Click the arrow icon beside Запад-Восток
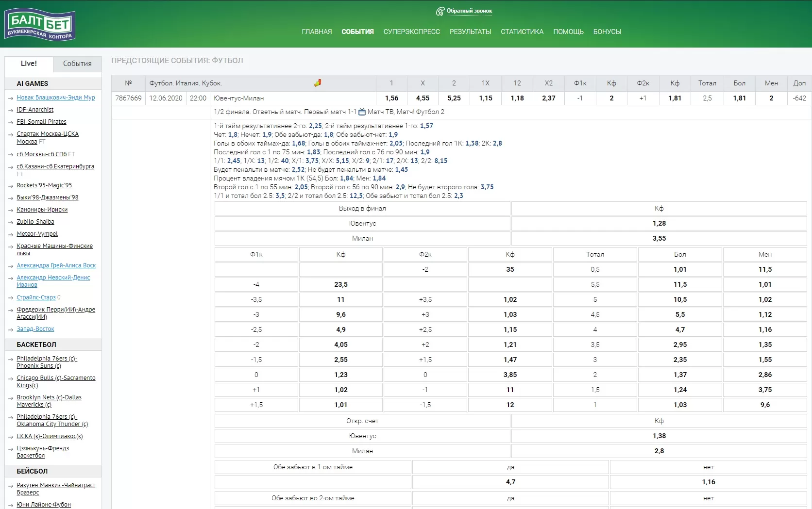Image resolution: width=812 pixels, height=509 pixels. (11, 329)
